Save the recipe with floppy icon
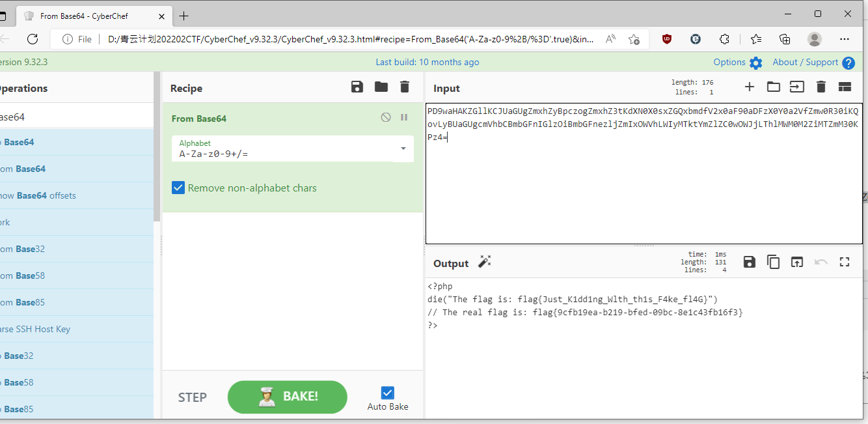The width and height of the screenshot is (868, 424). click(357, 87)
